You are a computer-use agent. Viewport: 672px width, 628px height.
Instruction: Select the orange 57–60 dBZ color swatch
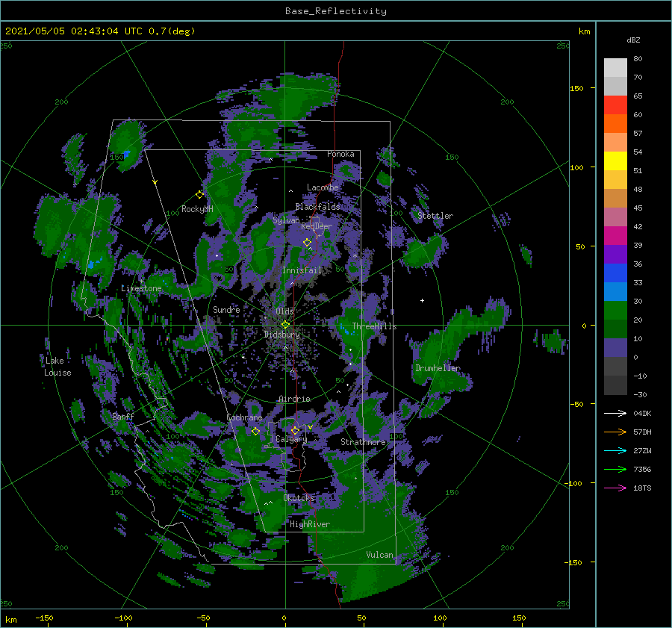point(615,124)
